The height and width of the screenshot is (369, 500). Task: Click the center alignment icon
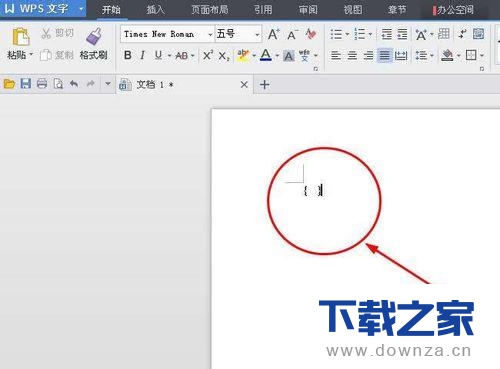coord(352,55)
